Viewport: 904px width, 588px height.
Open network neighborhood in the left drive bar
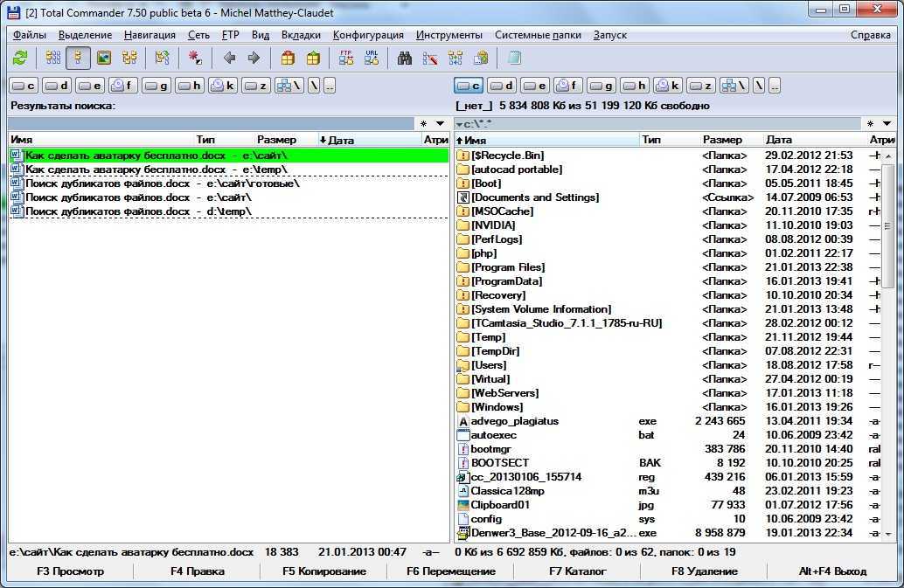[289, 86]
